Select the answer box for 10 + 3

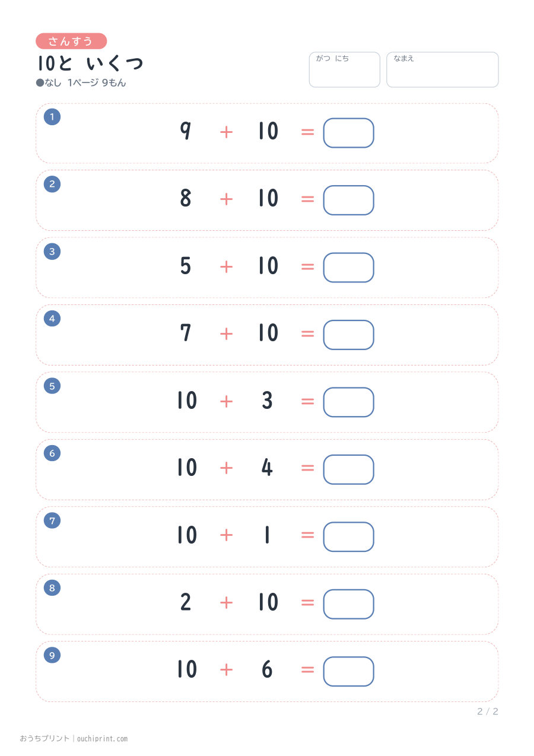[x=348, y=402]
